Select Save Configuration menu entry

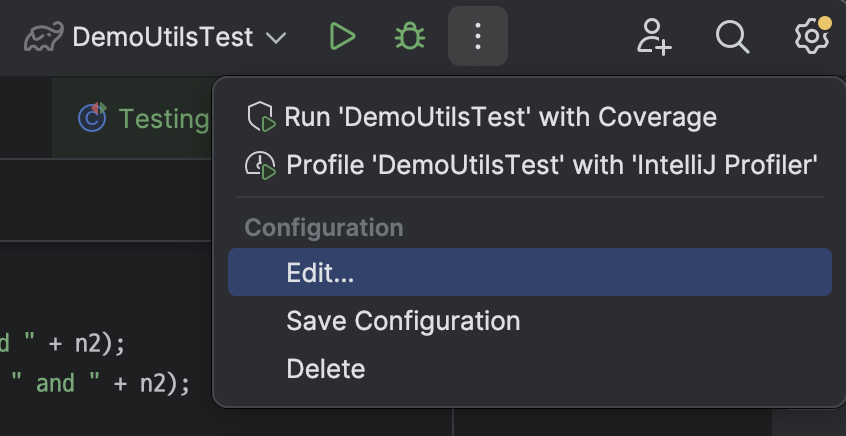click(403, 321)
